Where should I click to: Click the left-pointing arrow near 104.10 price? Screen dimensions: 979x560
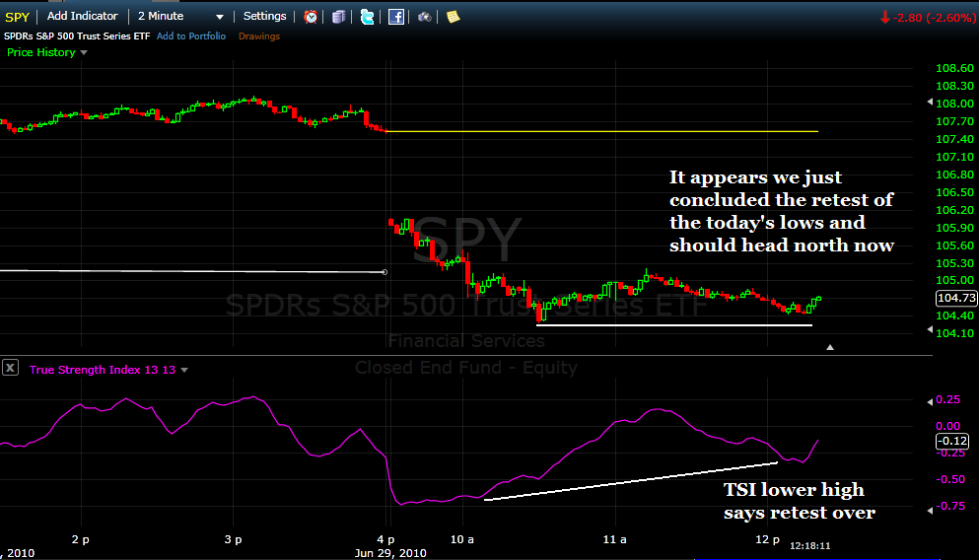click(930, 329)
